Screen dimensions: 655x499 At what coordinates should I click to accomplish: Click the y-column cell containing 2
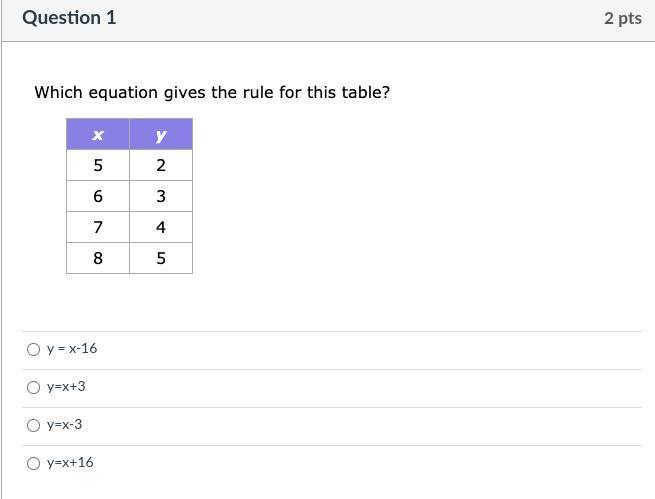(x=161, y=165)
